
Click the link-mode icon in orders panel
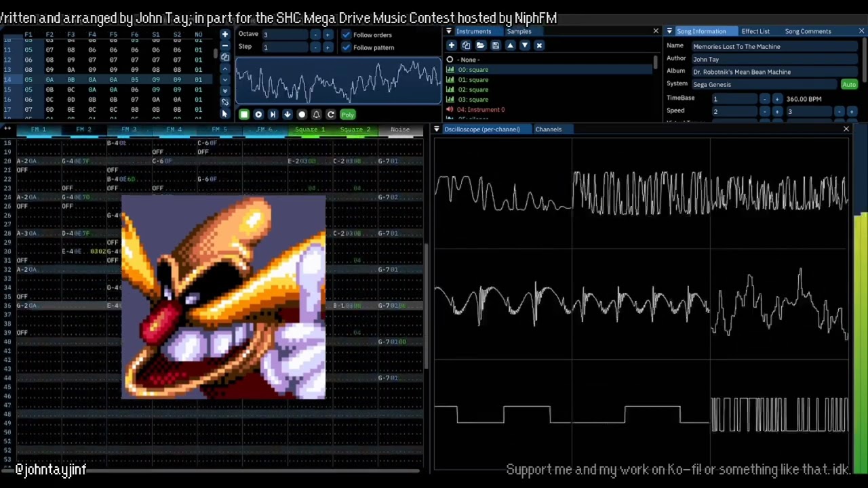point(225,102)
